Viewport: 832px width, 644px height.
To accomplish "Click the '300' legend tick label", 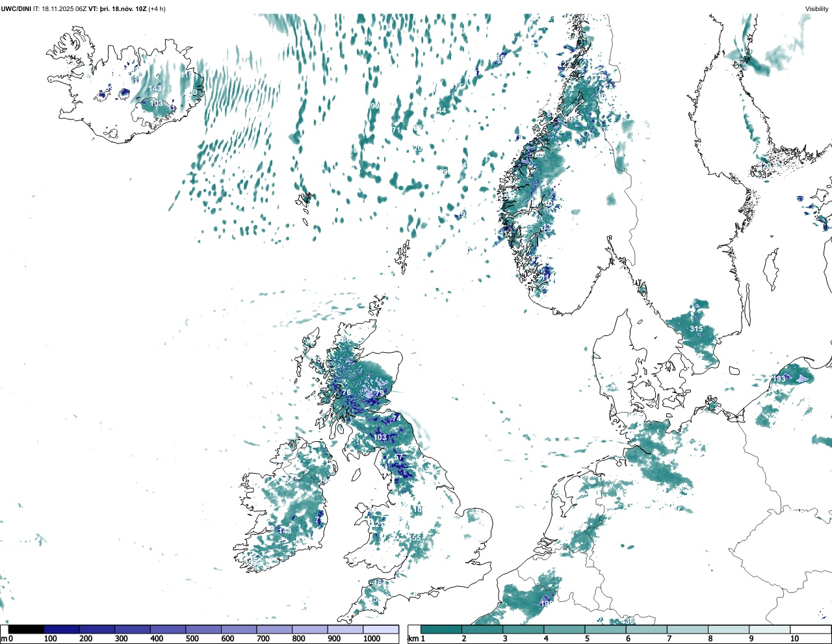I will [x=121, y=639].
